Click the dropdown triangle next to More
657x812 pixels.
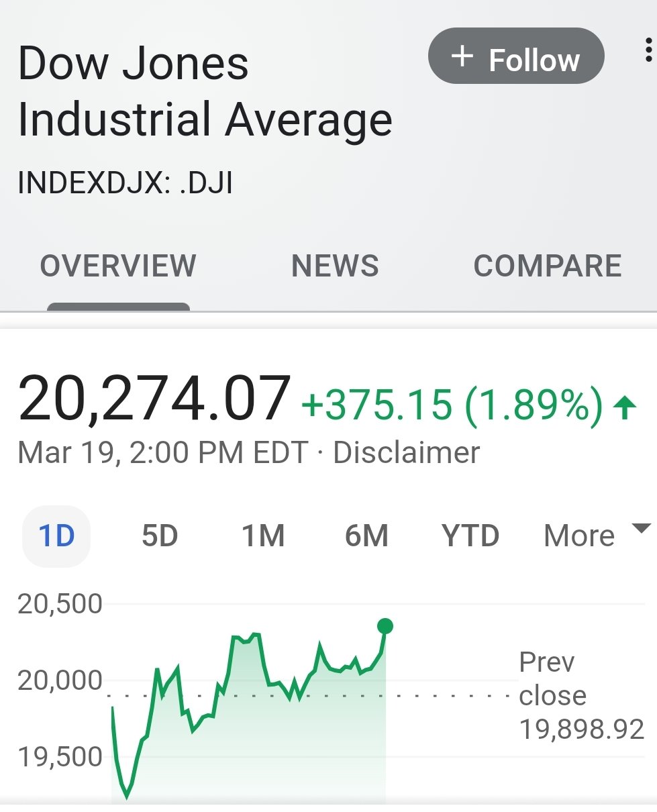642,528
